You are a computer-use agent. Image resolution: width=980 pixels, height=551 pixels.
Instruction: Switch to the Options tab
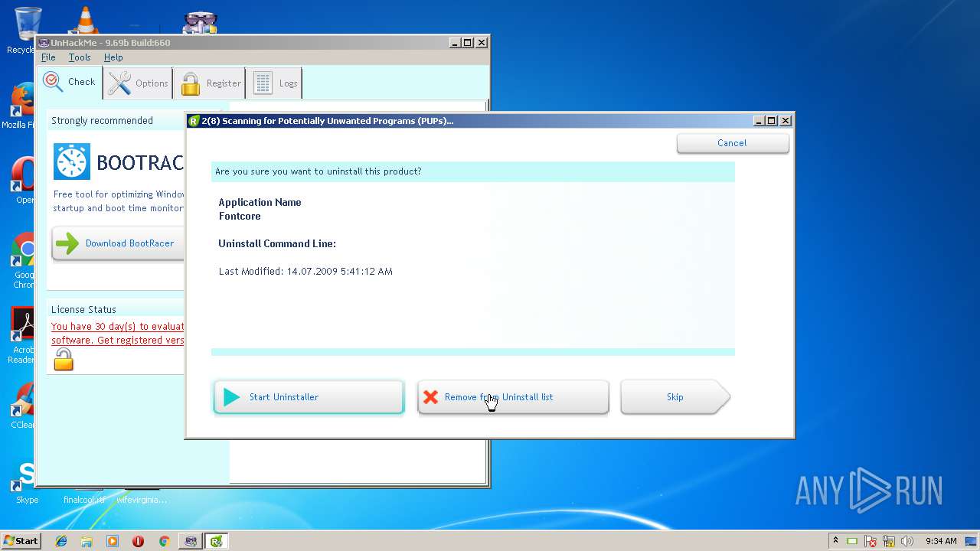click(138, 83)
